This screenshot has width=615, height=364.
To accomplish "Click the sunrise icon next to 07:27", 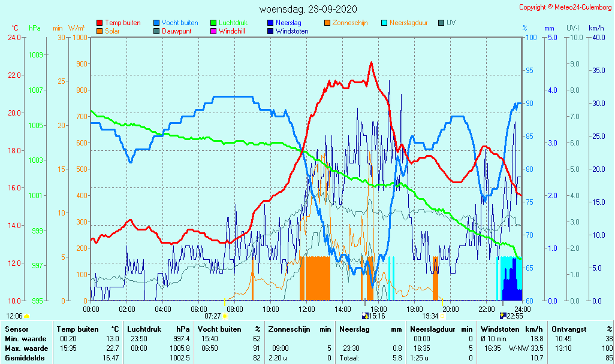I will point(225,316).
